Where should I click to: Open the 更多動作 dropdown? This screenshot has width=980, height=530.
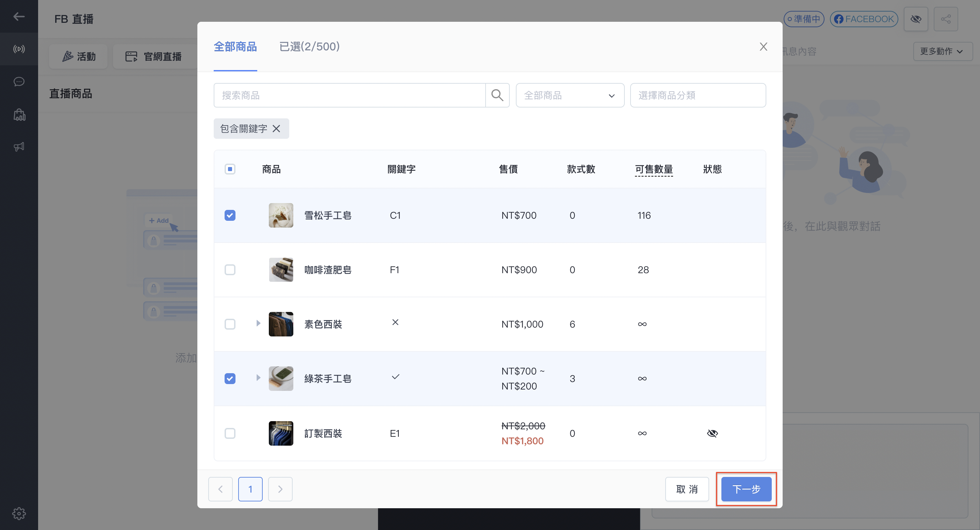pyautogui.click(x=943, y=51)
